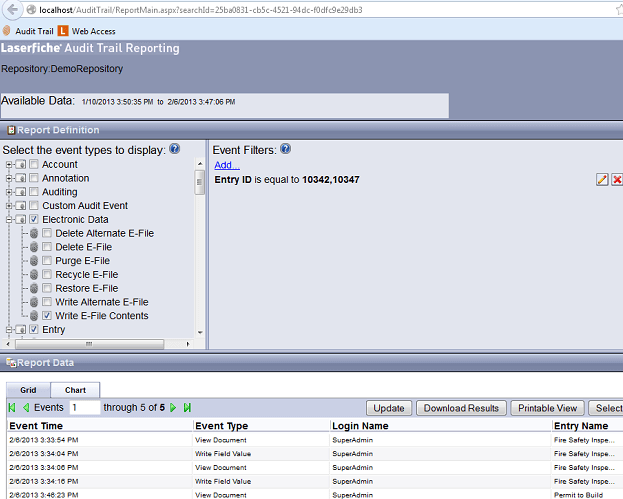Image resolution: width=623 pixels, height=499 pixels.
Task: Check the Auditing event type checkbox
Action: coord(34,191)
